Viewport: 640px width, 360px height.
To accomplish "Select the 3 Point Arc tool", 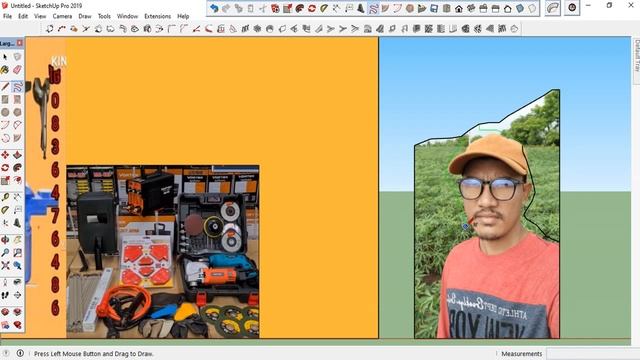I will click(5, 138).
